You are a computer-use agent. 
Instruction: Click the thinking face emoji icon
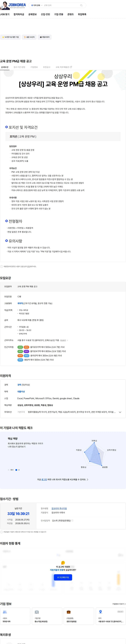[x=63, y=563]
